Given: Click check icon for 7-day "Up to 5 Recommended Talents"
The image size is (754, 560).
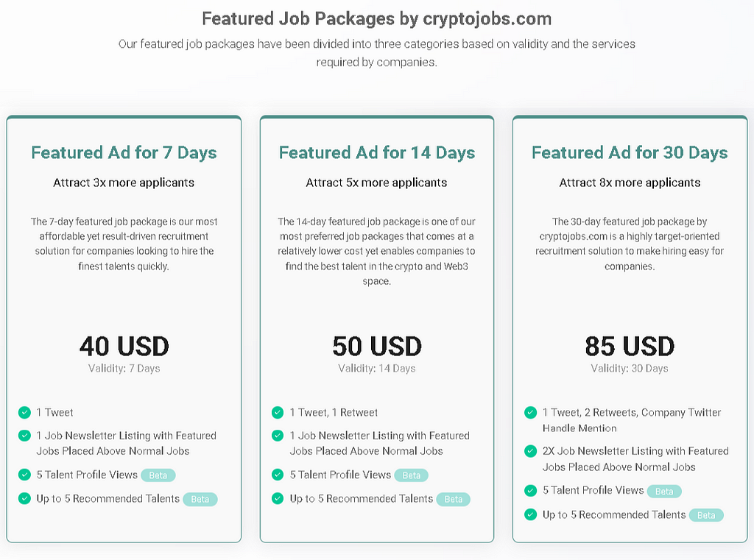Looking at the screenshot, I should point(24,498).
